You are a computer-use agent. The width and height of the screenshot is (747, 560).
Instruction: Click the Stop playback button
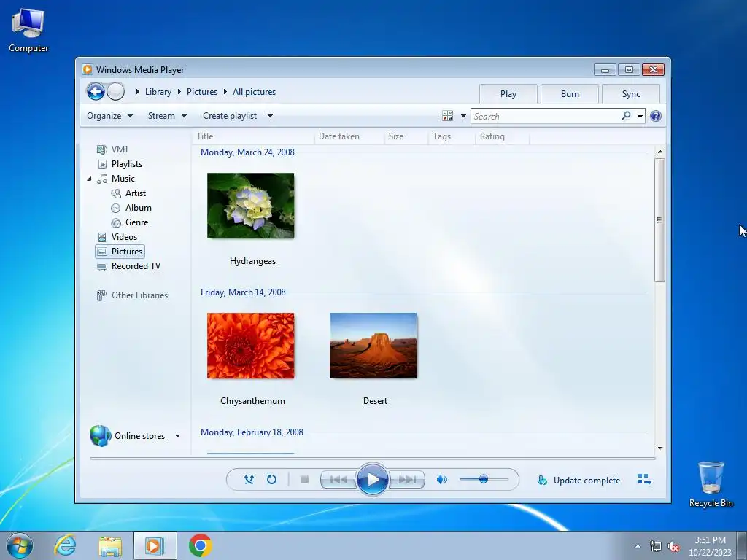point(304,480)
